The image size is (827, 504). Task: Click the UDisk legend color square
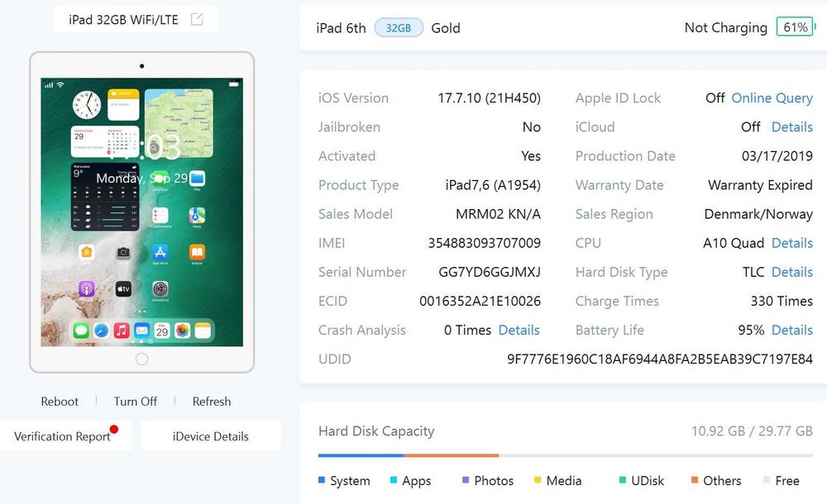click(x=623, y=480)
